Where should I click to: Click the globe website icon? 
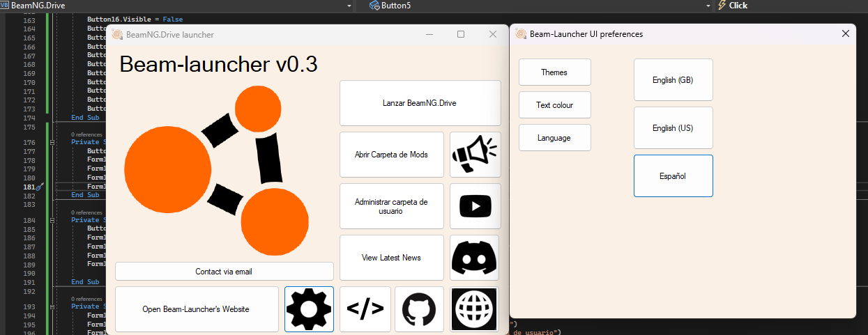pyautogui.click(x=475, y=309)
